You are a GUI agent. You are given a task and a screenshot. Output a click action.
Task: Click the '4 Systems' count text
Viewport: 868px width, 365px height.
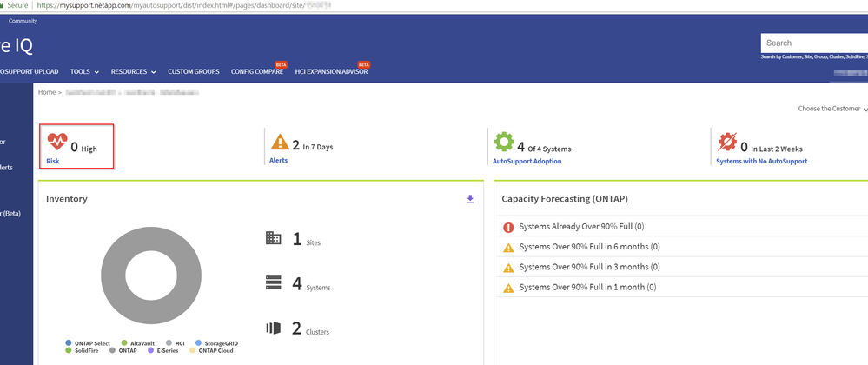pos(311,285)
